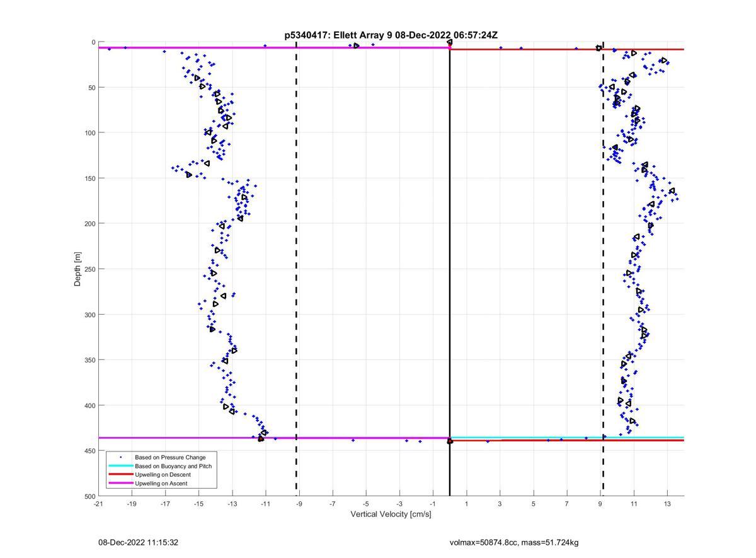This screenshot has height=558, width=756.
Task: Click depth axis tick label '500'
Action: (x=89, y=496)
